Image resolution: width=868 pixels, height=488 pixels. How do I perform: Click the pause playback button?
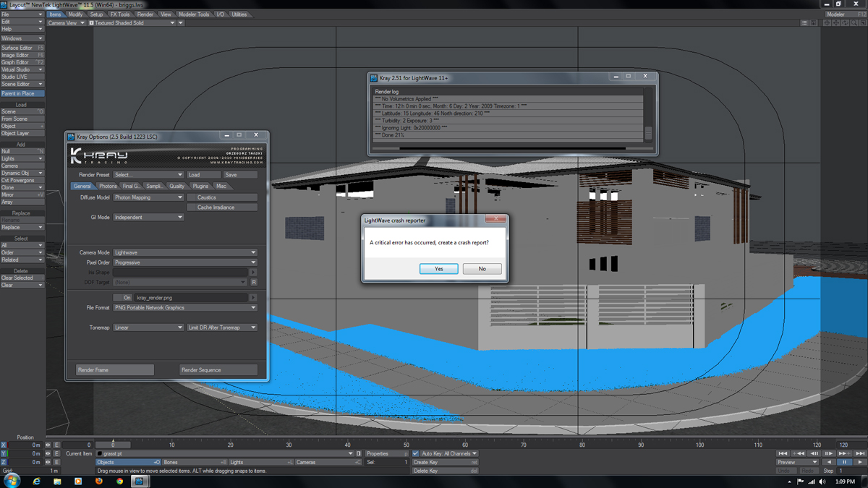point(844,462)
